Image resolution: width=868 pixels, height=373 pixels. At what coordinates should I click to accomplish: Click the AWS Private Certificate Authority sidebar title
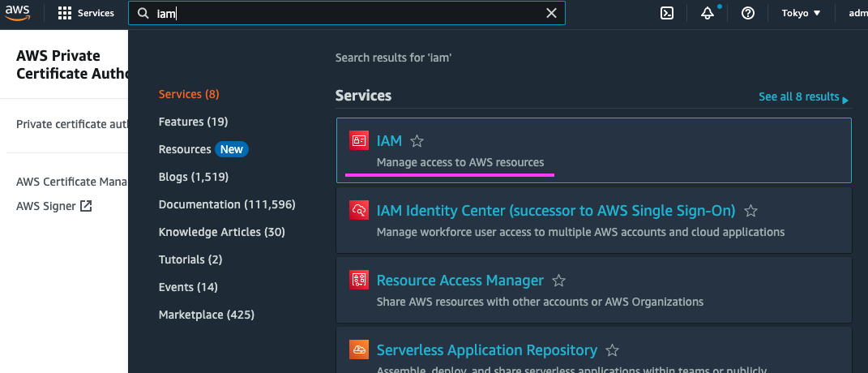tap(72, 64)
